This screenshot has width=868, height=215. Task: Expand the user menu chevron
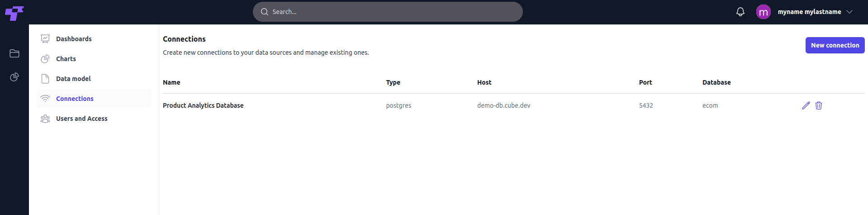point(849,12)
